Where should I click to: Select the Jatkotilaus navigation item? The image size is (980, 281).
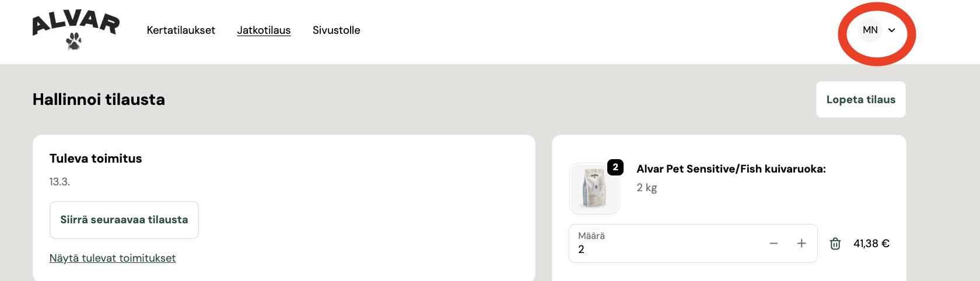(264, 30)
